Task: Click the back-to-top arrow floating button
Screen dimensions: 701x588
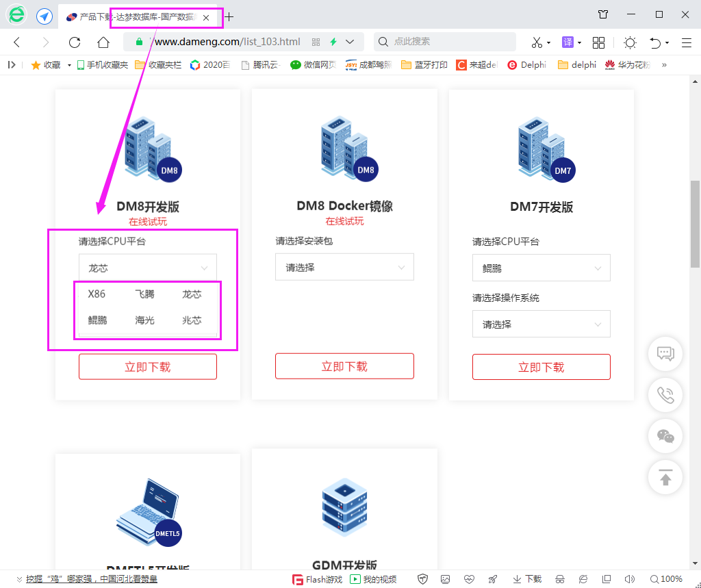Action: (x=665, y=477)
